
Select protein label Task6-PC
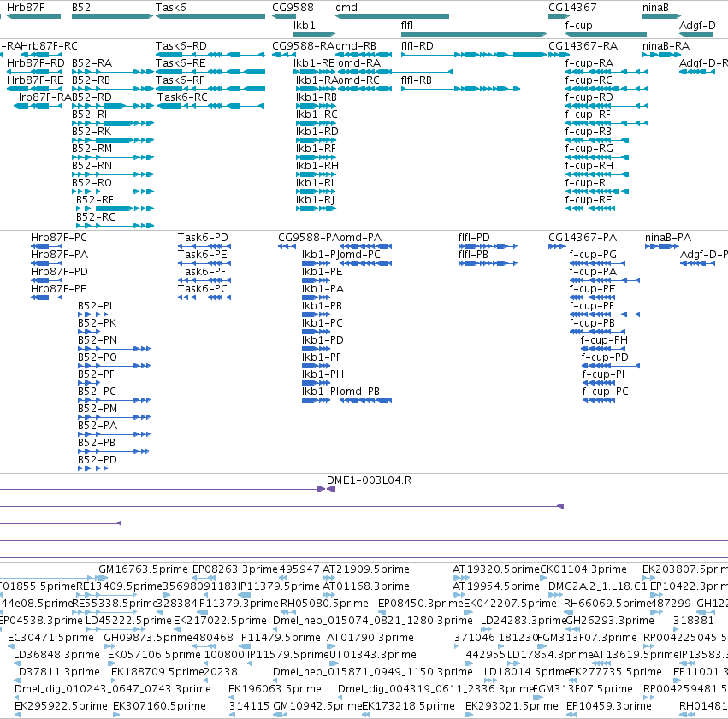coord(203,288)
